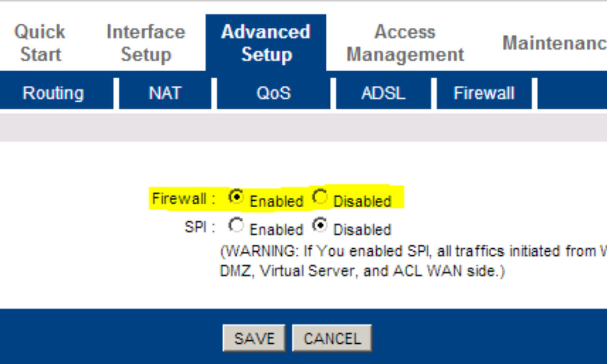This screenshot has width=607, height=364.
Task: Enable SPI protection
Action: (237, 225)
